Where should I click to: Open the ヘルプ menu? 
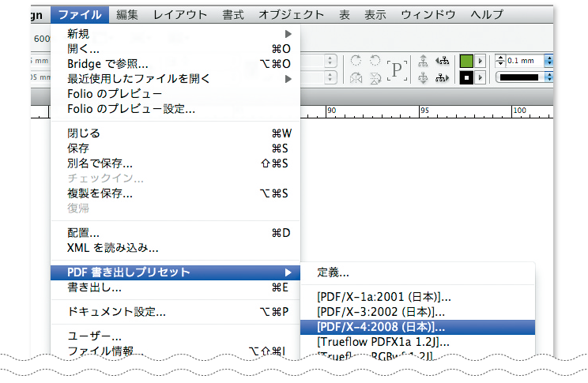(x=487, y=15)
